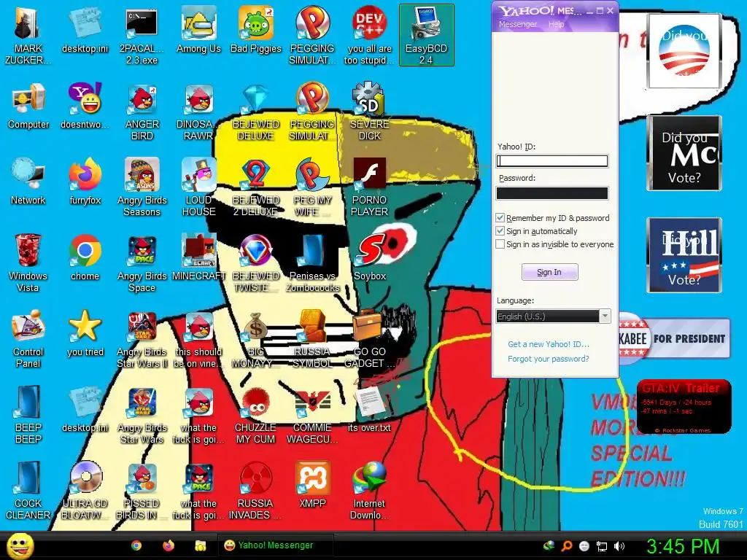Click the network tray icon
The width and height of the screenshot is (747, 560).
point(602,546)
